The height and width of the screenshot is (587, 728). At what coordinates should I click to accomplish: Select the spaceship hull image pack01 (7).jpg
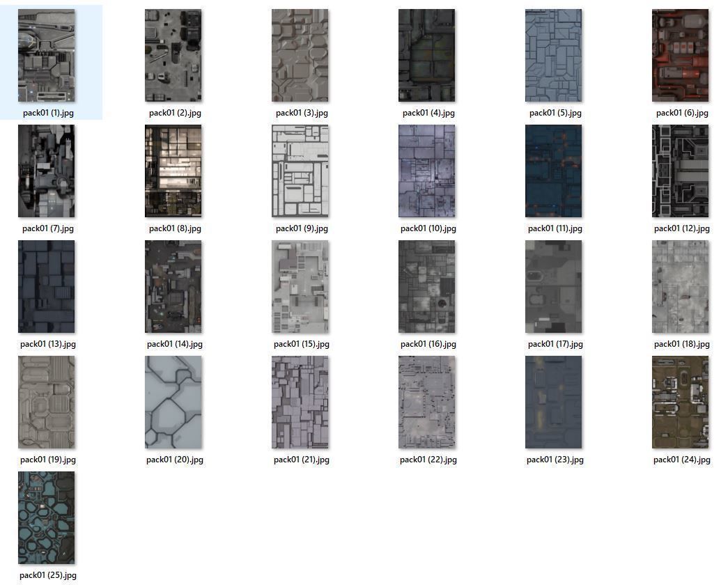click(47, 170)
